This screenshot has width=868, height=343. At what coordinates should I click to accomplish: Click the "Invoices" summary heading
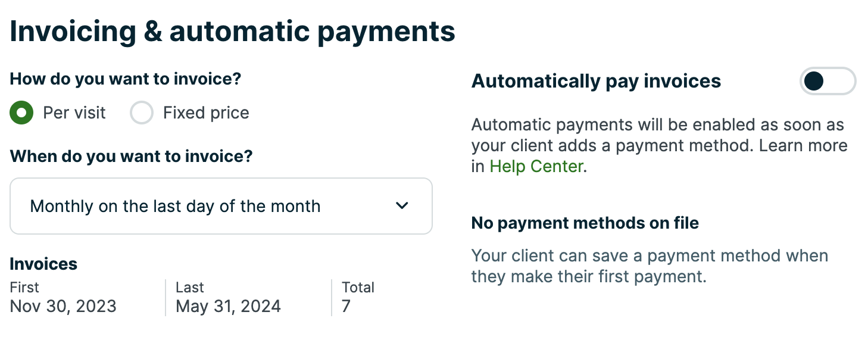click(43, 264)
